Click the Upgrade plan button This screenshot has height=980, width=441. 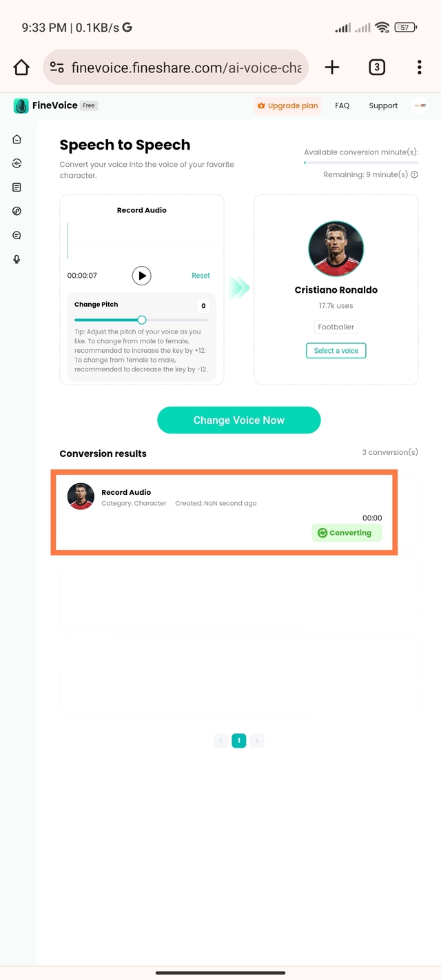click(x=287, y=106)
